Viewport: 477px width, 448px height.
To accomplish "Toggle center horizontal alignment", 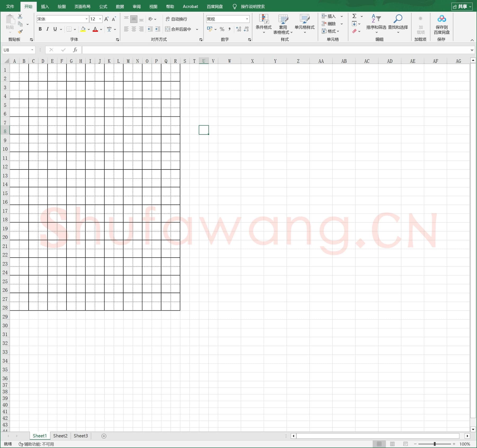I will point(134,29).
